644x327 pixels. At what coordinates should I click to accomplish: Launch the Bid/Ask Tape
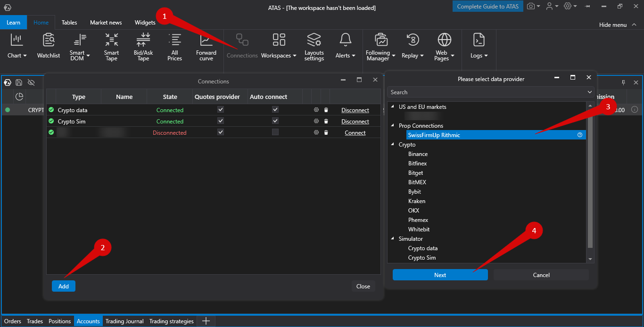143,46
